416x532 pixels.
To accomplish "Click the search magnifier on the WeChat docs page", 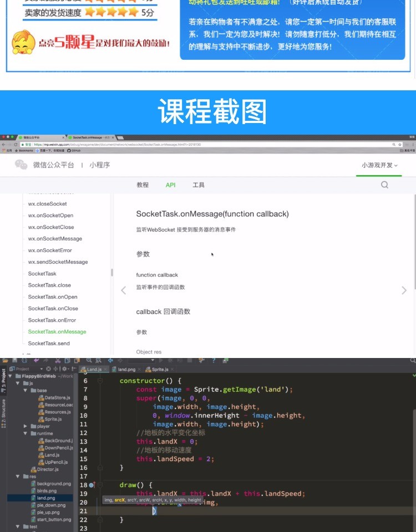I will (x=384, y=185).
